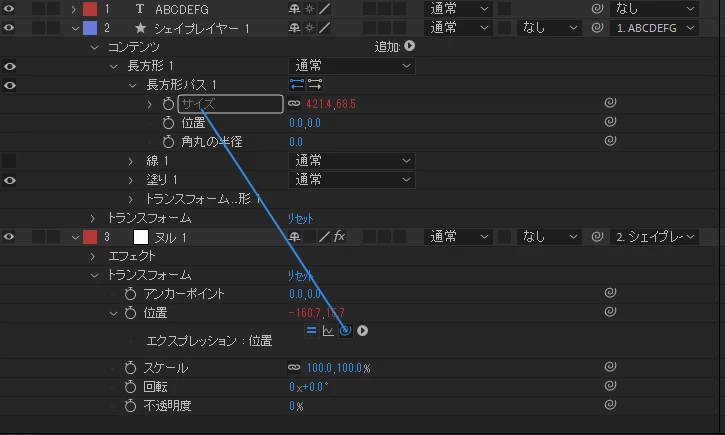Toggle eye for 長方形 1 group
This screenshot has width=725, height=435.
[x=9, y=66]
